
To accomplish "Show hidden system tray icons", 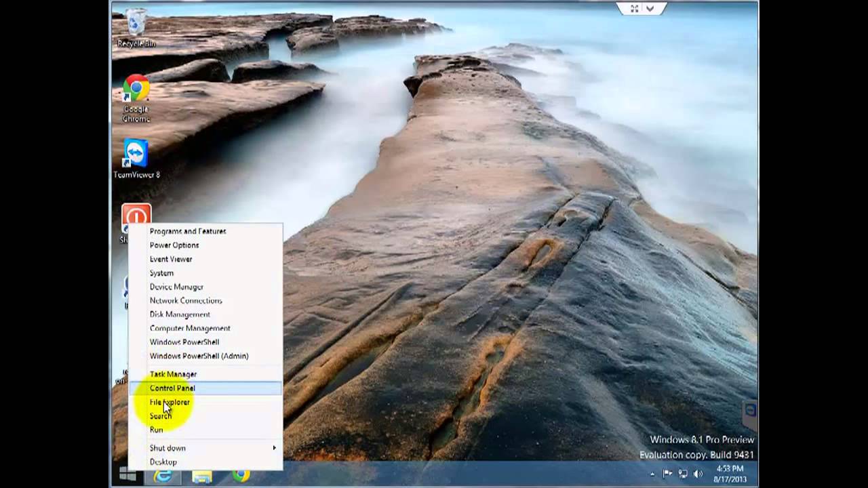I will tap(653, 474).
